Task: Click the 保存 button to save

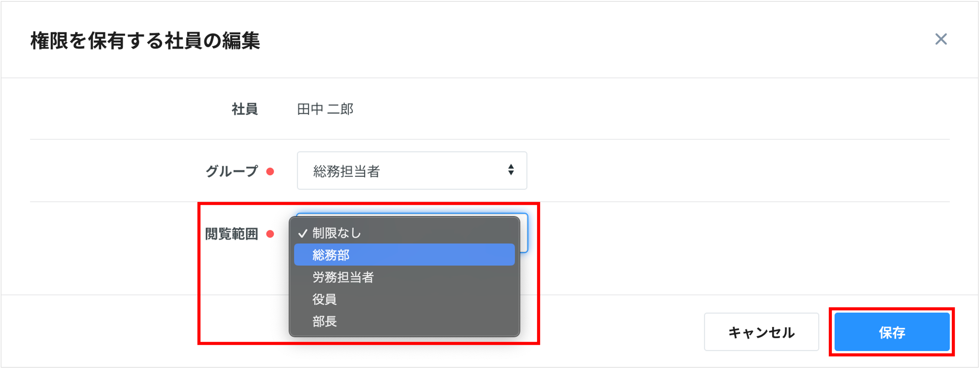Action: tap(892, 334)
